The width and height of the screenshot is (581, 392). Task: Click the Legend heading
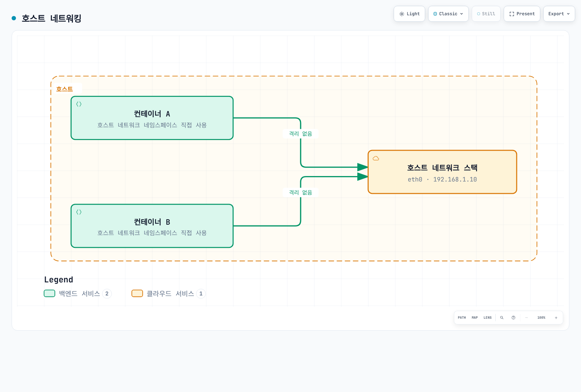(59, 279)
